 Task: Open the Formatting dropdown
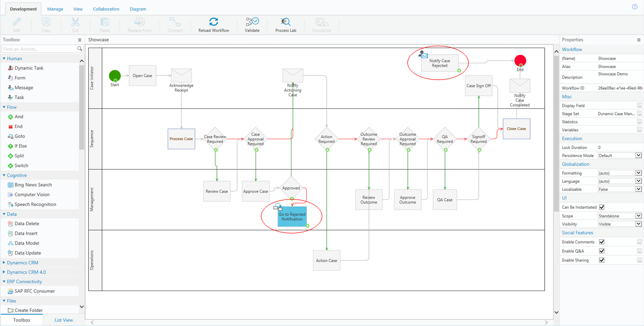[638, 173]
